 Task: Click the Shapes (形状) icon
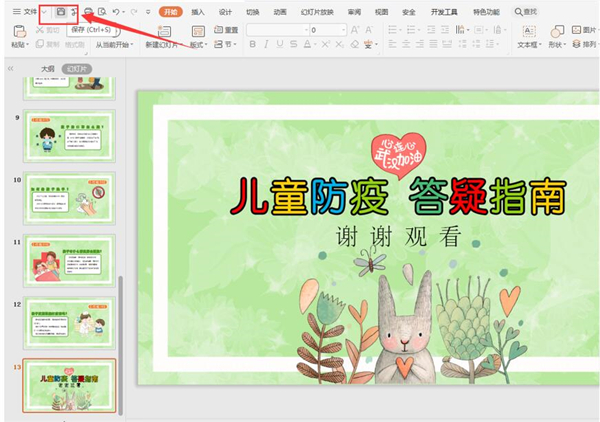click(557, 30)
